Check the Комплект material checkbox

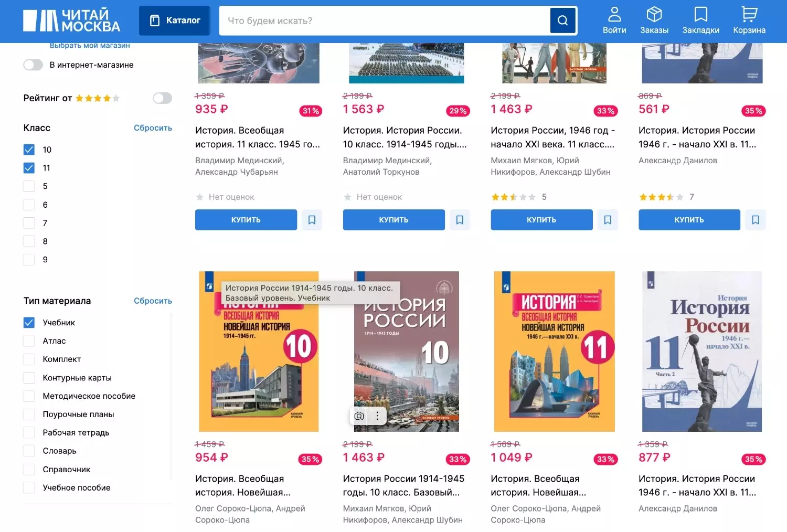[x=29, y=359]
